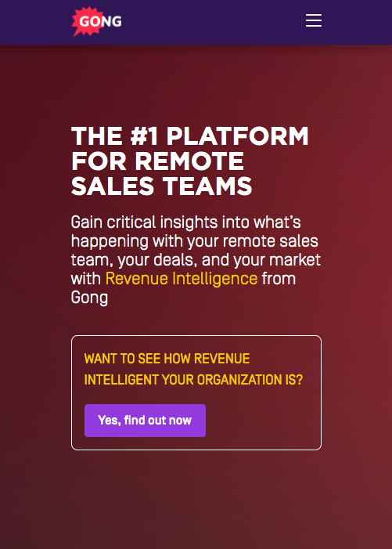The image size is (392, 549).
Task: Click the paragraph starting Gain critical insights
Action: [x=196, y=260]
